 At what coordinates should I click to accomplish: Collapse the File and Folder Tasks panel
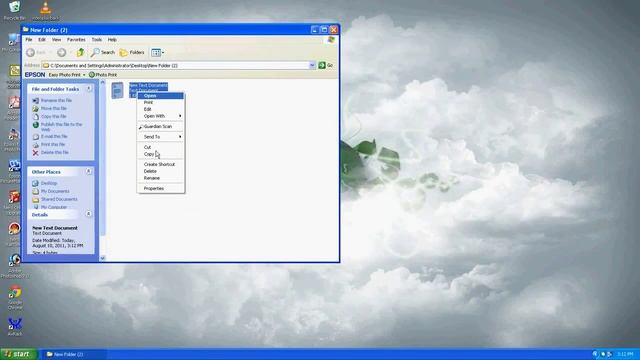89,89
